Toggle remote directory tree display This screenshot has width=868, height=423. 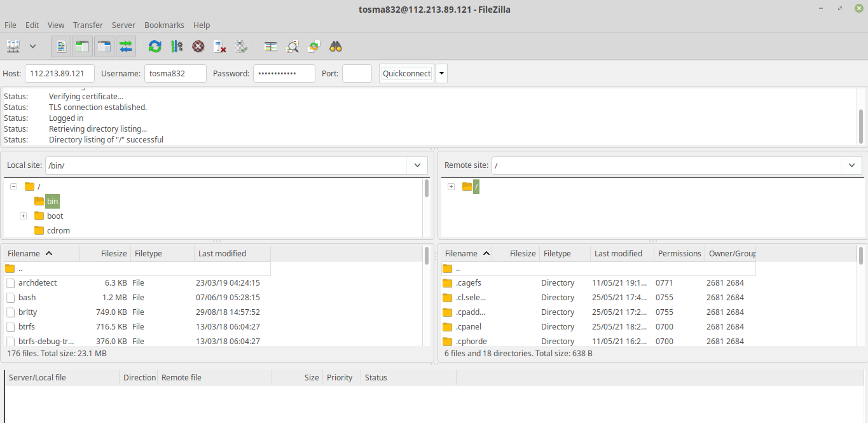tap(104, 46)
